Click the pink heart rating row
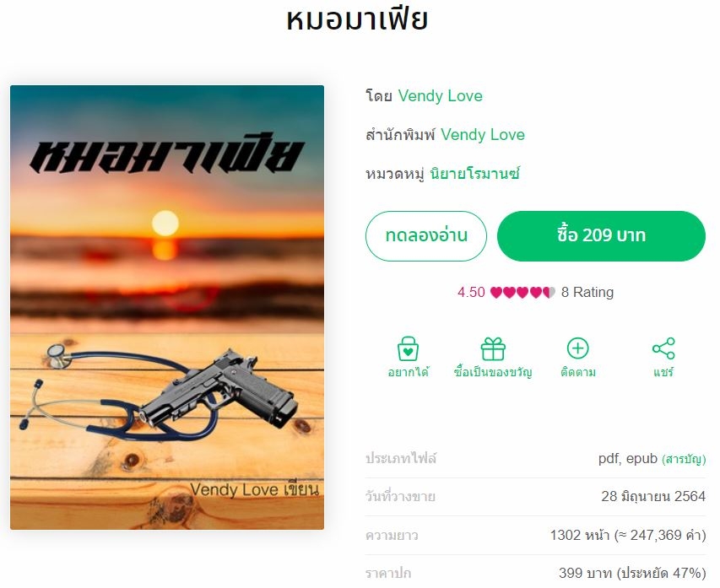Image resolution: width=720 pixels, height=588 pixels. [523, 293]
